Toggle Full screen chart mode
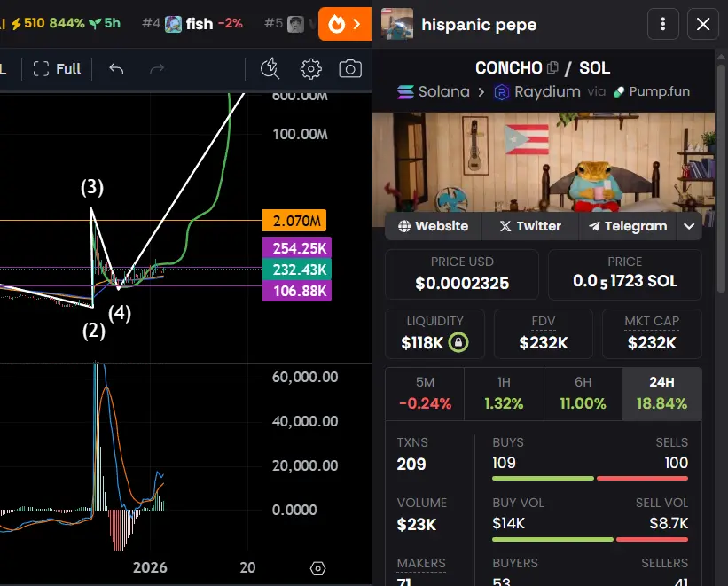This screenshot has height=586, width=728. (57, 69)
